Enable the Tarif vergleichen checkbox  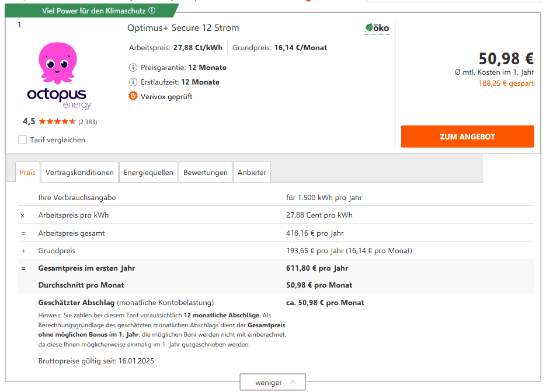coord(23,140)
